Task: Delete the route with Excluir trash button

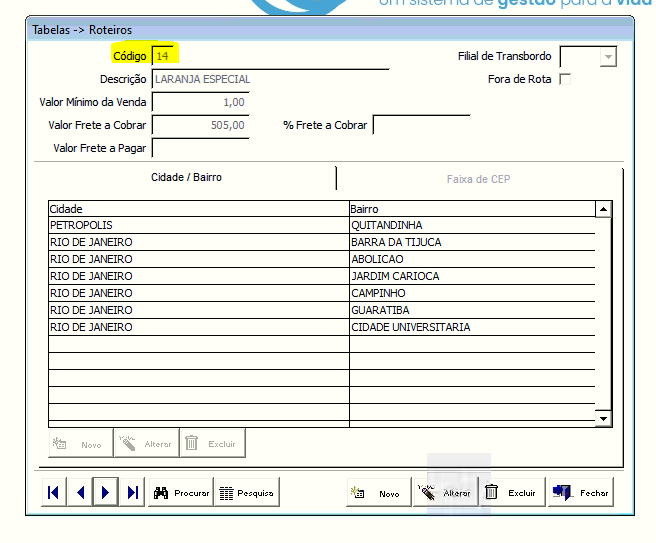Action: pyautogui.click(x=511, y=492)
